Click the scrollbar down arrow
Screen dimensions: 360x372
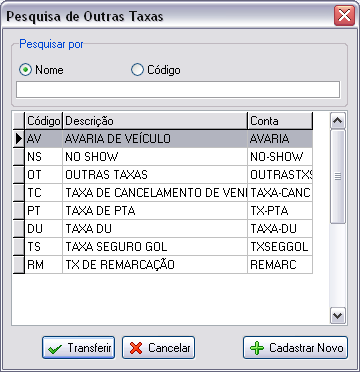tap(338, 315)
